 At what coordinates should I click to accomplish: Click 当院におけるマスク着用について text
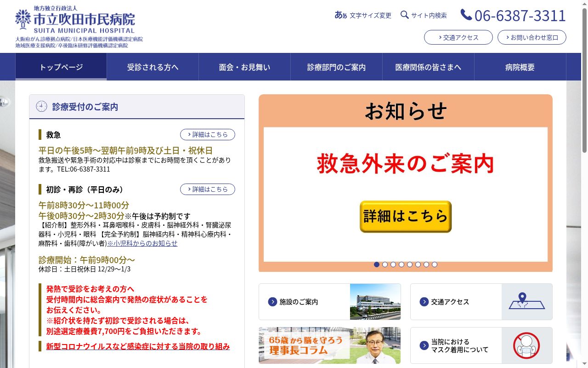pyautogui.click(x=460, y=345)
